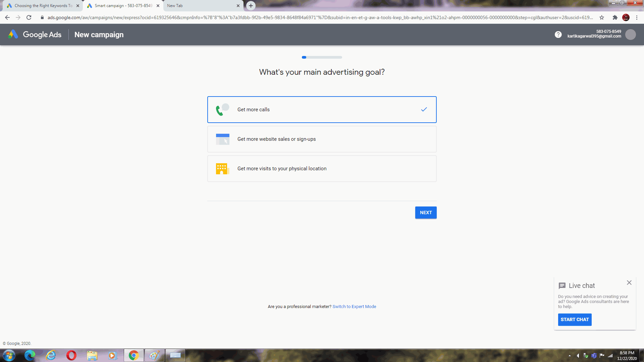Image resolution: width=644 pixels, height=362 pixels.
Task: Open the Chrome three-dot menu
Action: 637,17
